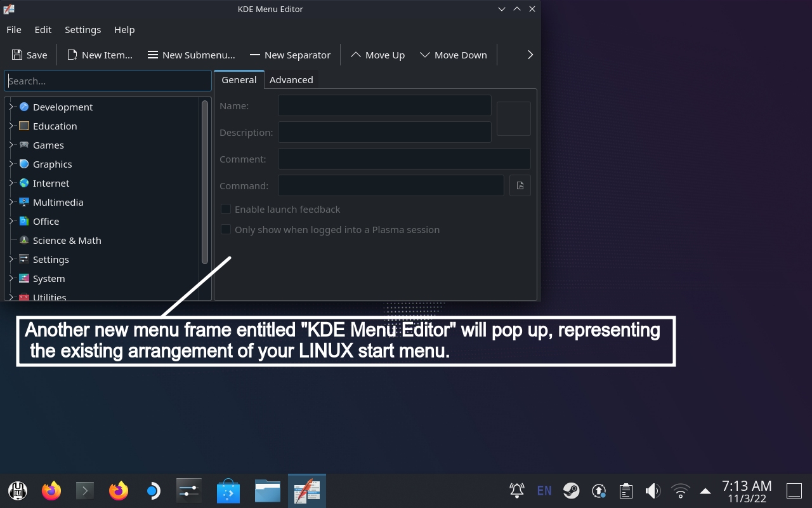Toggle Only show in Plasma session checkbox
The height and width of the screenshot is (508, 812).
(226, 229)
